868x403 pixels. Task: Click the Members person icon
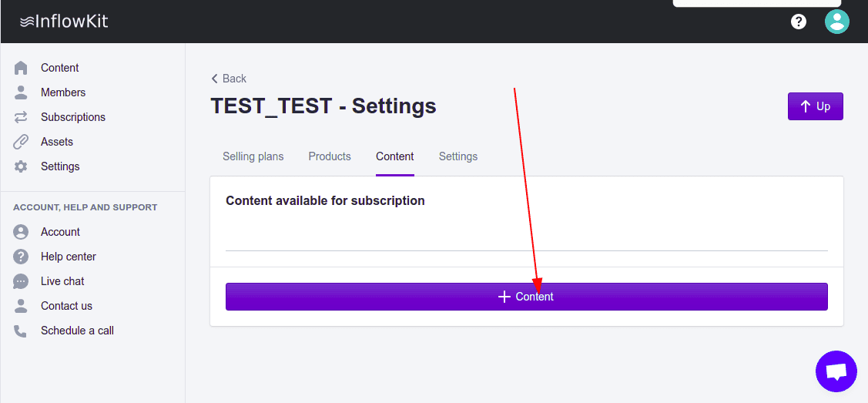point(21,92)
